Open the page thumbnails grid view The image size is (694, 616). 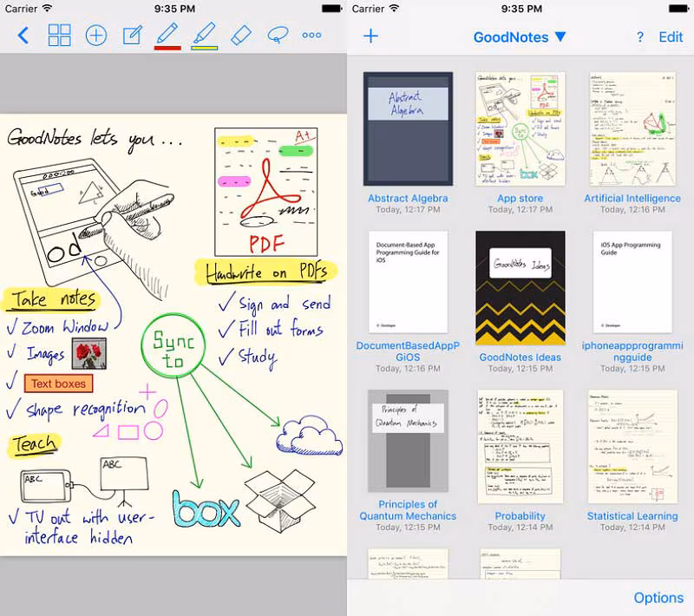point(59,36)
